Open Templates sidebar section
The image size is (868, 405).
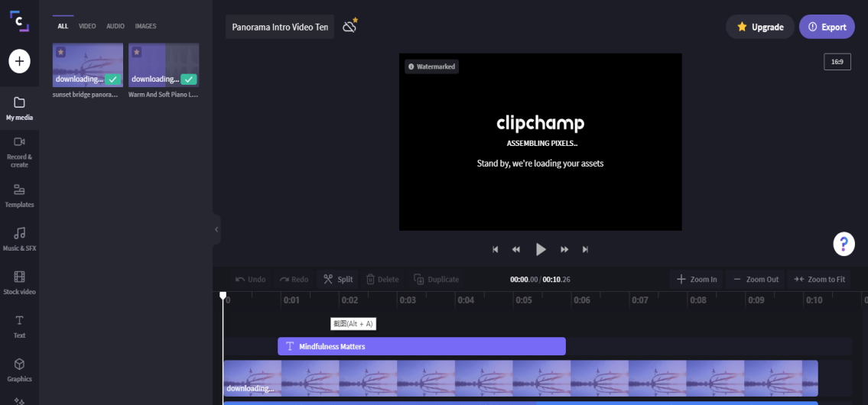click(19, 196)
